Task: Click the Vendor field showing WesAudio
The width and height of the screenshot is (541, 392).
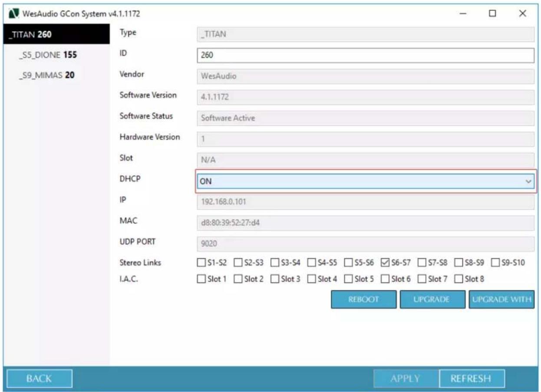Action: pyautogui.click(x=365, y=76)
